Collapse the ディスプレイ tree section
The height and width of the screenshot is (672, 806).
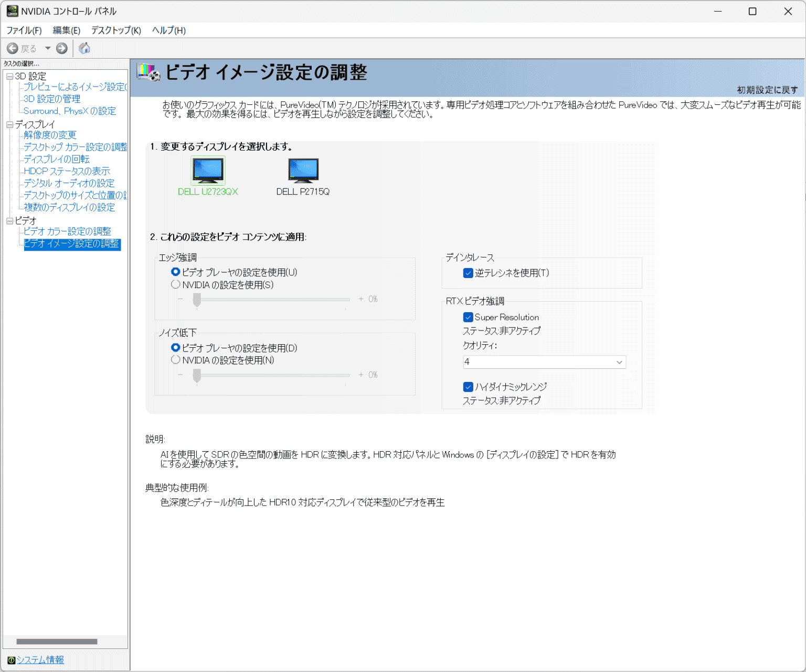point(9,124)
